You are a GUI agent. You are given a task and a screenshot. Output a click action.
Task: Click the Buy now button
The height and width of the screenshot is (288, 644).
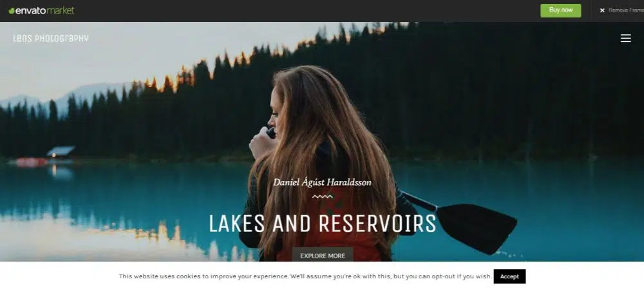point(561,11)
